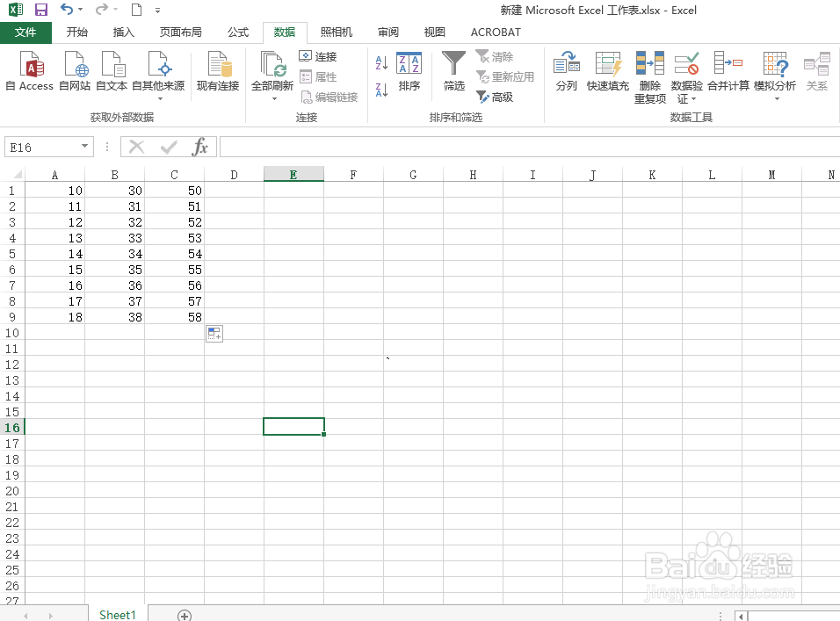Open Refresh All dropdown arrow
This screenshot has height=621, width=840.
(x=274, y=99)
